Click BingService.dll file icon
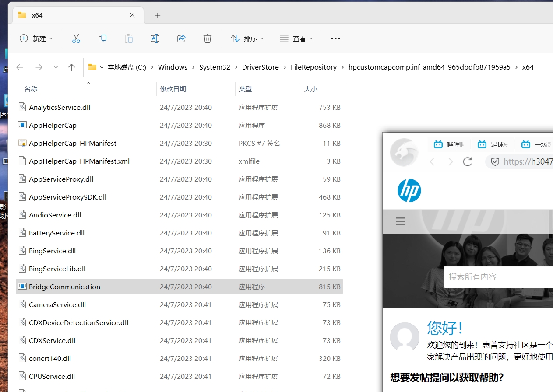The width and height of the screenshot is (553, 392). [22, 251]
